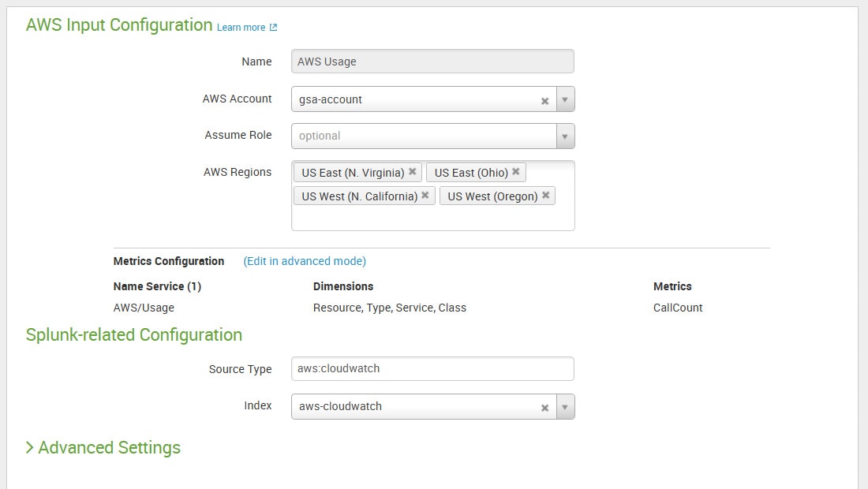This screenshot has height=489, width=868.
Task: Select the AWS/Usage name service row
Action: tap(144, 308)
